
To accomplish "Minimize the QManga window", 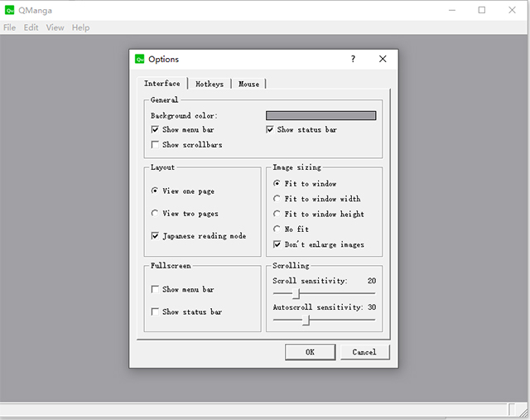I will pyautogui.click(x=452, y=10).
